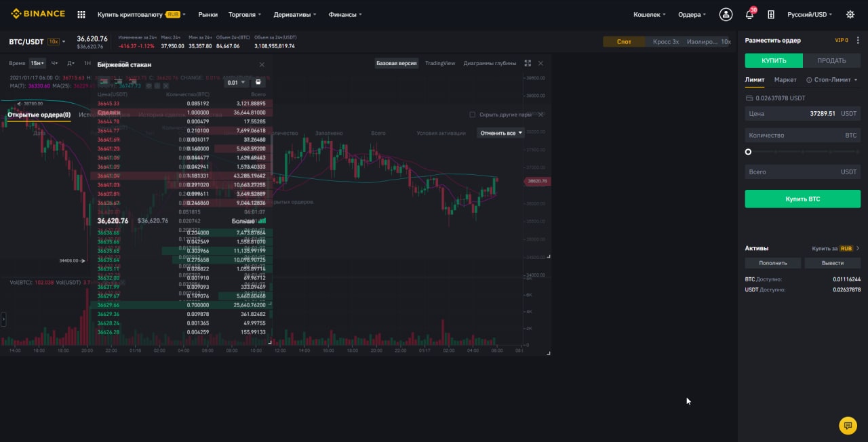
Task: Close the chart panel
Action: 540,63
